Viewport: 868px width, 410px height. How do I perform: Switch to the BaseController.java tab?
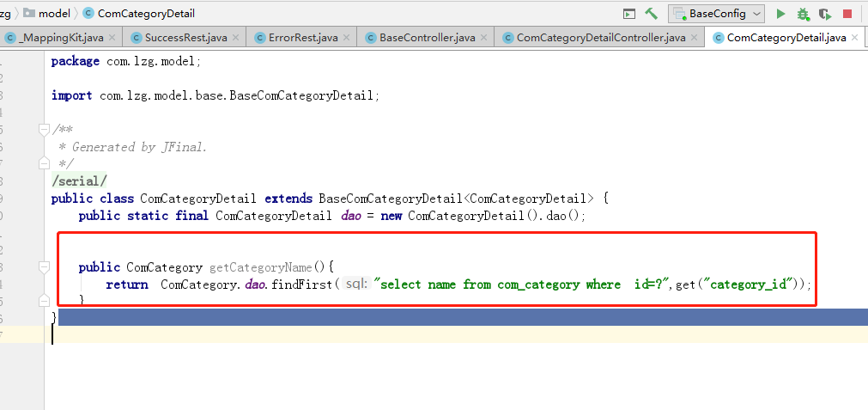coord(427,38)
